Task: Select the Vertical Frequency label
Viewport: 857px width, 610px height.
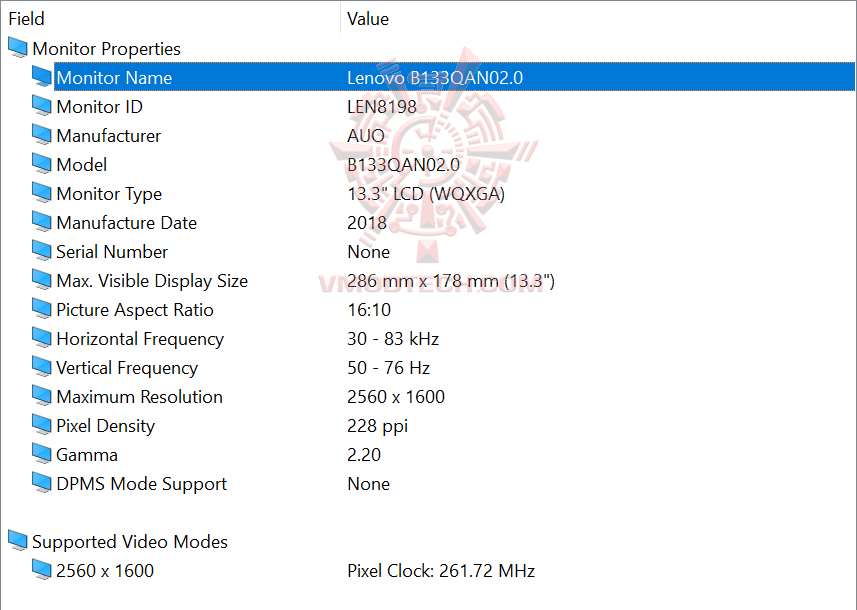Action: point(127,368)
